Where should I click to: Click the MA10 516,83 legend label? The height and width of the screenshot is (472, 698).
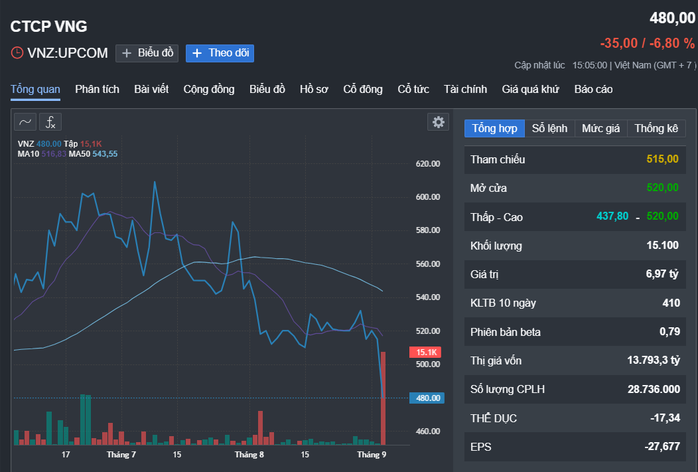42,154
